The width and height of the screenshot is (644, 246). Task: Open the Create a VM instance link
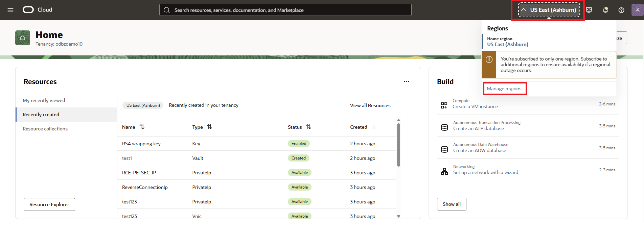pos(475,106)
